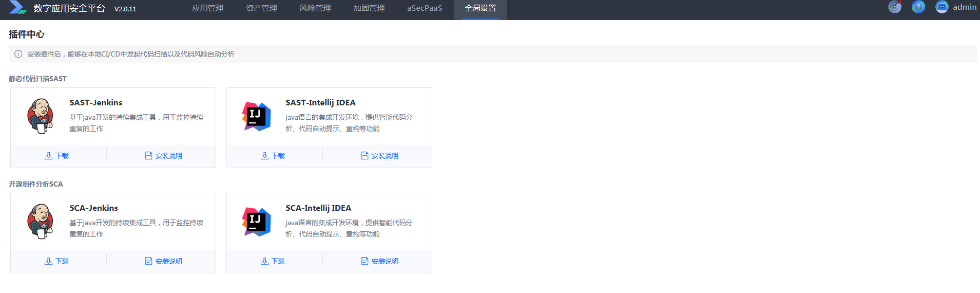Click the round scanner icon in header
Viewport: 980px width, 293px height.
coord(895,7)
